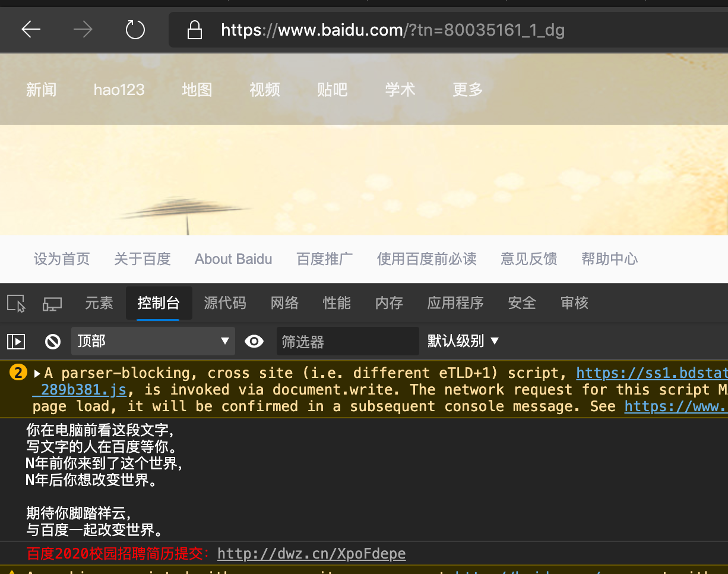Viewport: 728px width, 574px height.
Task: Toggle device emulation icon in DevTools
Action: click(52, 304)
